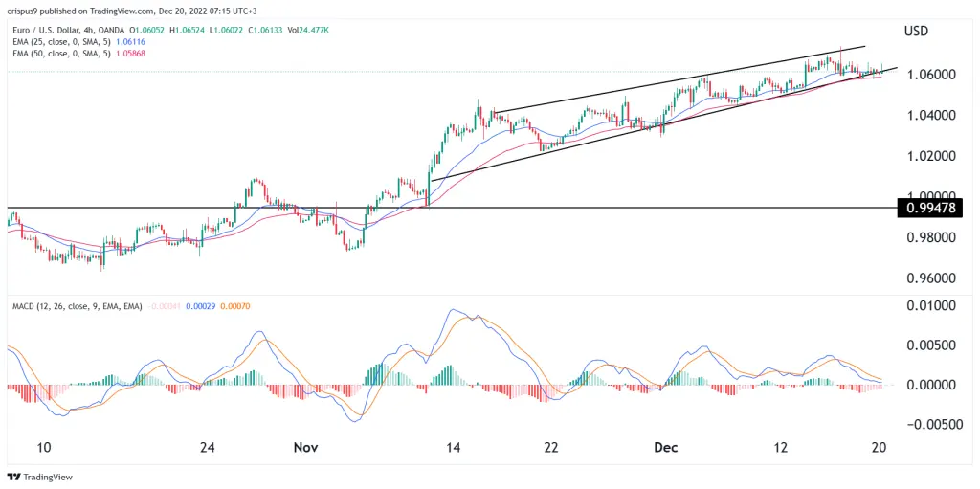Click the '20' date label on time axis
The image size is (980, 489).
tap(879, 448)
